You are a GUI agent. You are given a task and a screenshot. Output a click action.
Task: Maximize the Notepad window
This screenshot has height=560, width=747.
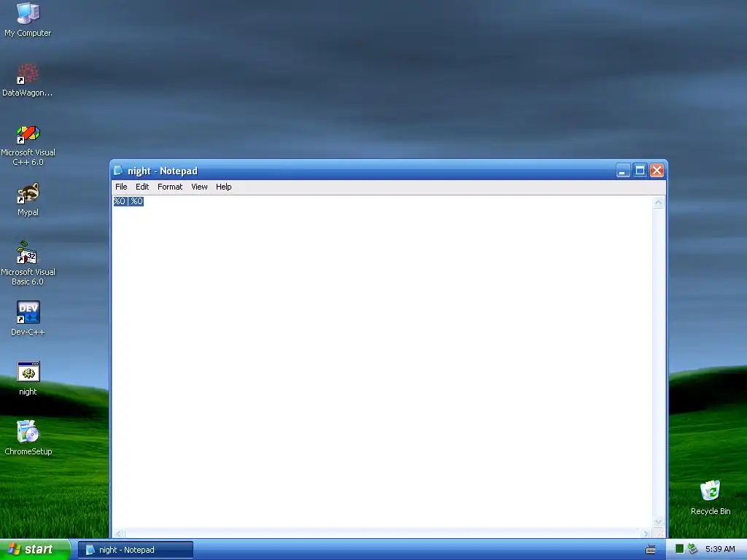640,171
